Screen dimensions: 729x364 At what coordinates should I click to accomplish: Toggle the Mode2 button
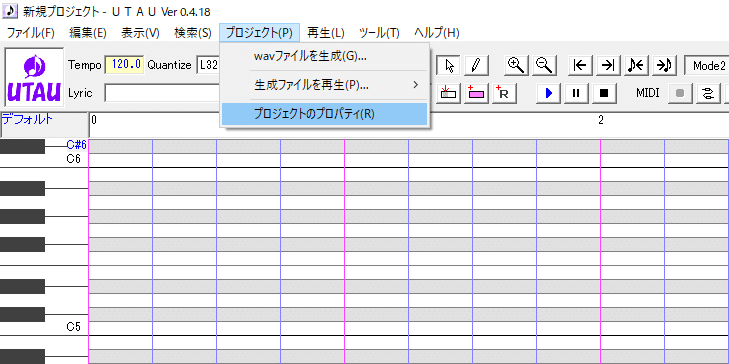pos(708,66)
